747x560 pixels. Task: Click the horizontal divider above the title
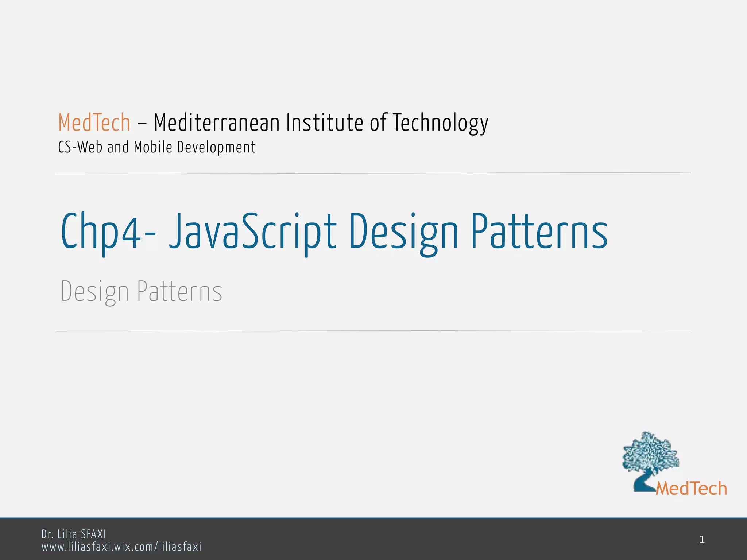tap(373, 173)
